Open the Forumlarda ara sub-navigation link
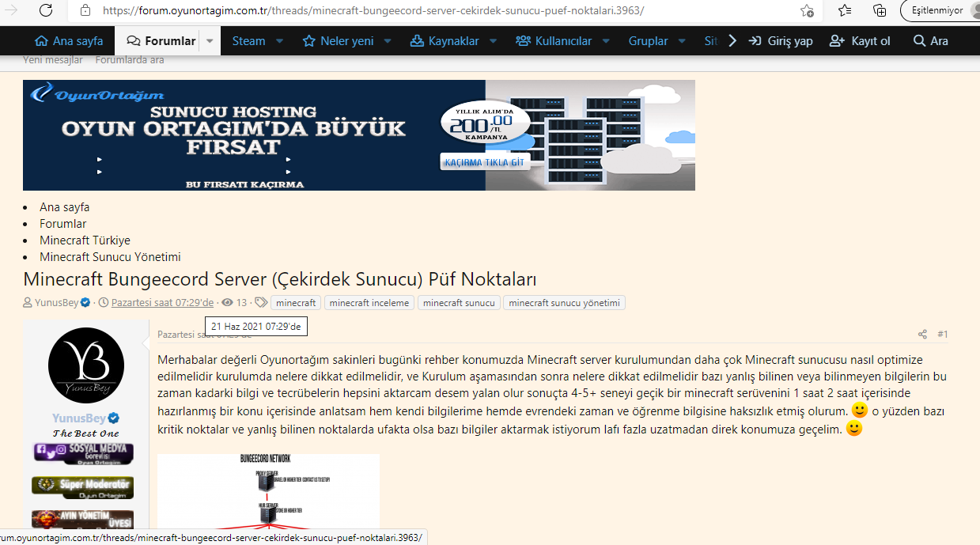This screenshot has width=980, height=545. point(130,60)
